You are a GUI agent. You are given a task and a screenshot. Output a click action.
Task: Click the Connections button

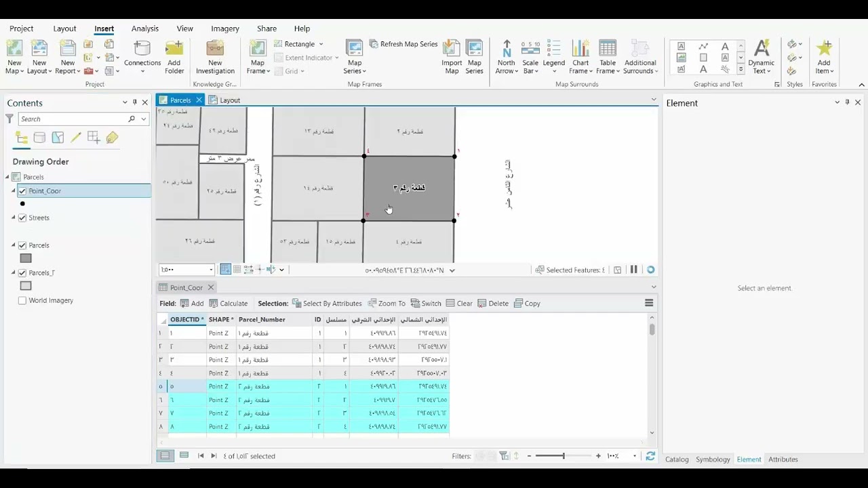coord(142,57)
